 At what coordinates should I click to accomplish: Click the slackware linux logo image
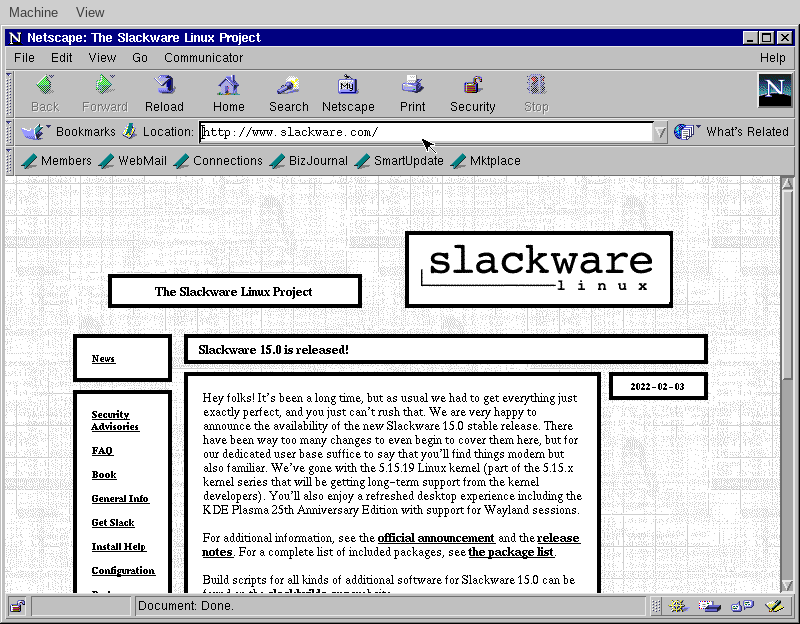click(539, 269)
